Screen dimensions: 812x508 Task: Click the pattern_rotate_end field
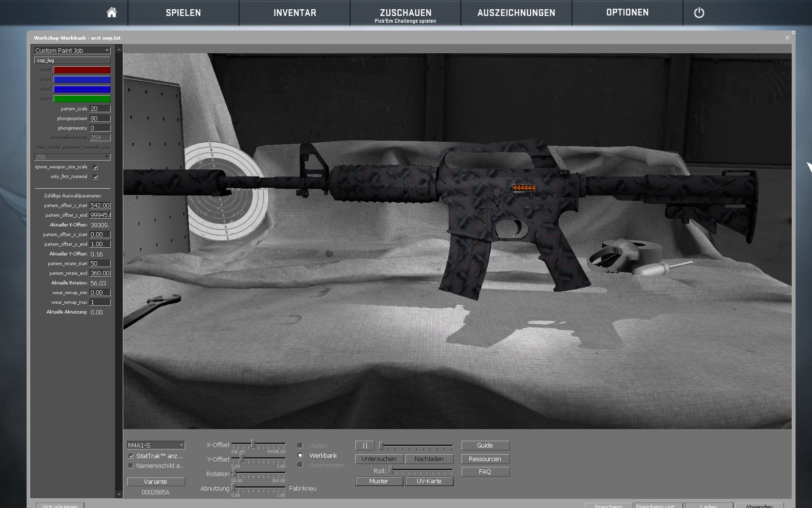pyautogui.click(x=100, y=273)
